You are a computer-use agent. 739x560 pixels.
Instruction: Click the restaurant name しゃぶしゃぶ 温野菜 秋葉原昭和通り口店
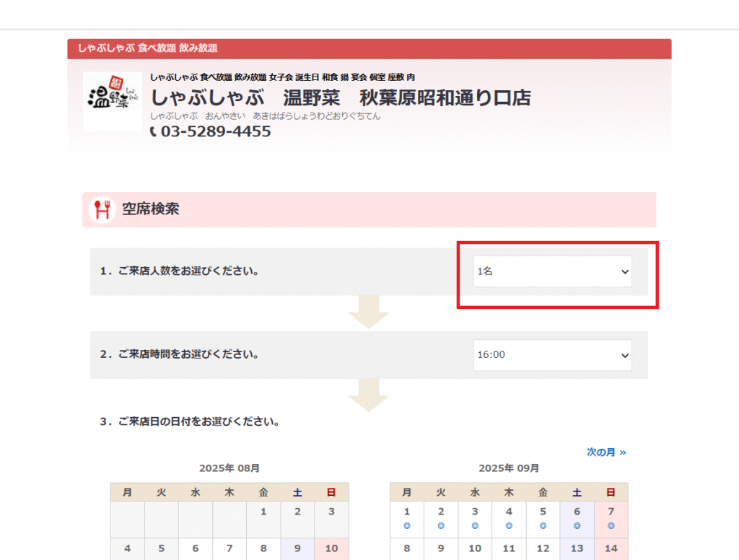pyautogui.click(x=341, y=98)
